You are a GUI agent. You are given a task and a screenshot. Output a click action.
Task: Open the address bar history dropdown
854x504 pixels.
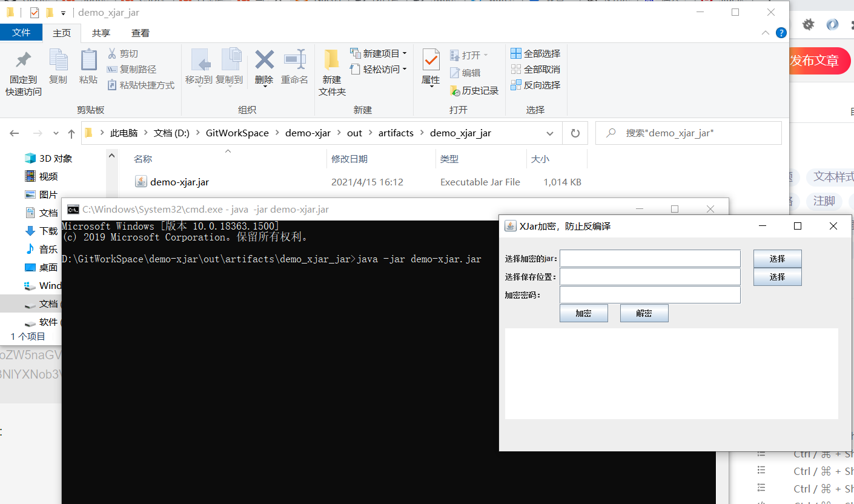point(550,133)
